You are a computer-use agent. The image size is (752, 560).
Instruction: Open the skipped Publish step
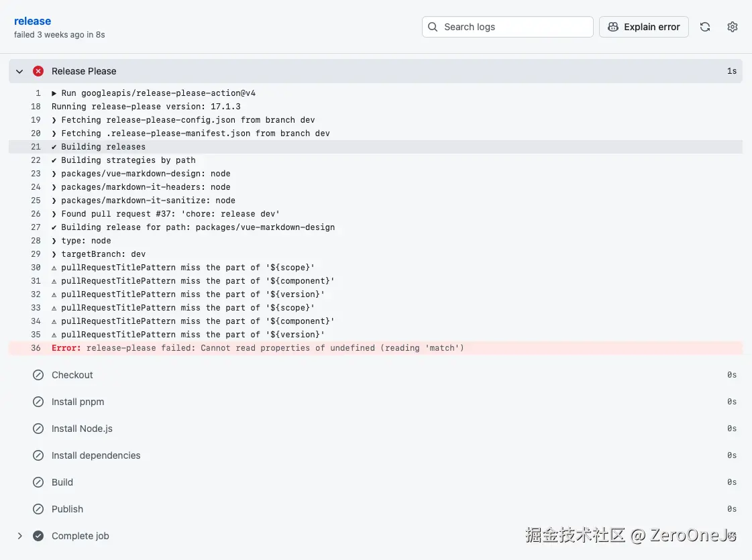[376, 509]
